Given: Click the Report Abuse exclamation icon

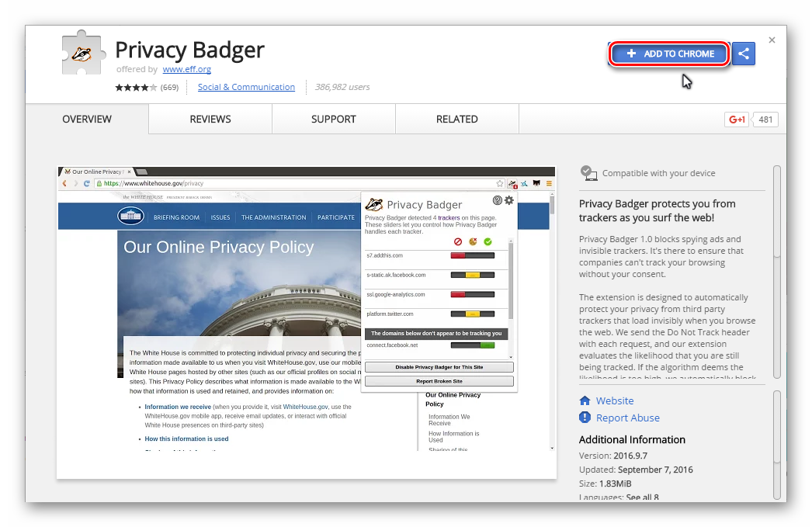Looking at the screenshot, I should tap(585, 418).
